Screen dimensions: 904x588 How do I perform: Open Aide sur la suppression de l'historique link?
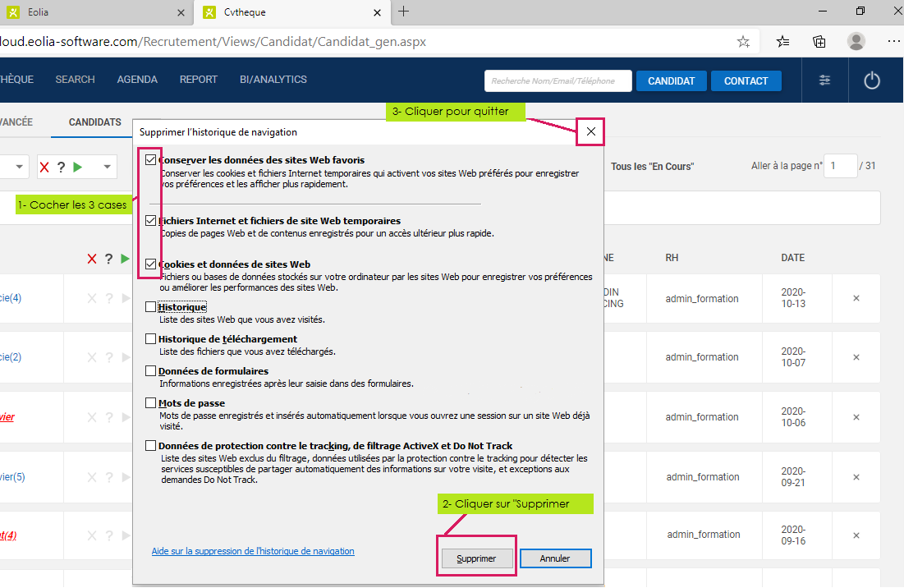[x=253, y=551]
